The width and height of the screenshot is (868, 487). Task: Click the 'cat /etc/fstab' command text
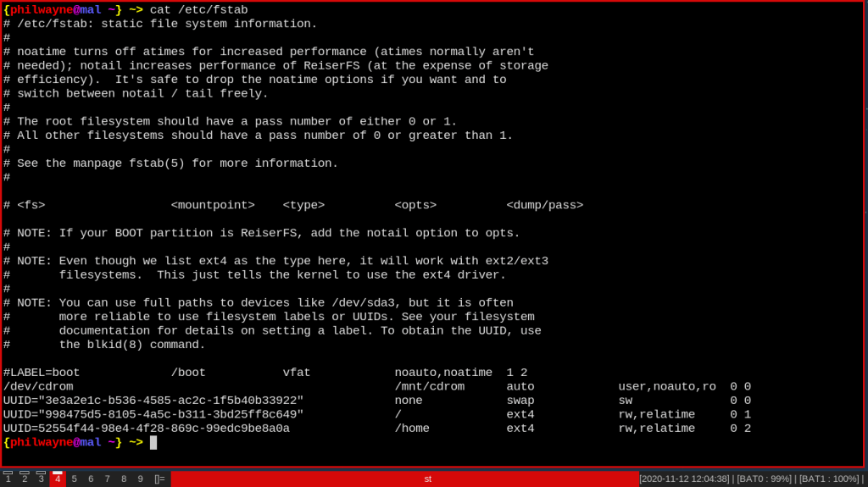[198, 10]
